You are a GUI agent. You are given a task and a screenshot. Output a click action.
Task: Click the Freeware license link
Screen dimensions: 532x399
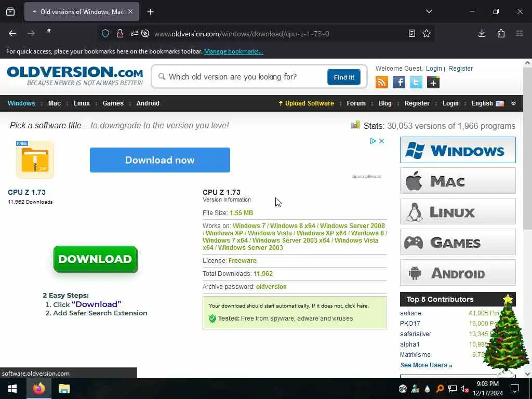click(x=242, y=261)
